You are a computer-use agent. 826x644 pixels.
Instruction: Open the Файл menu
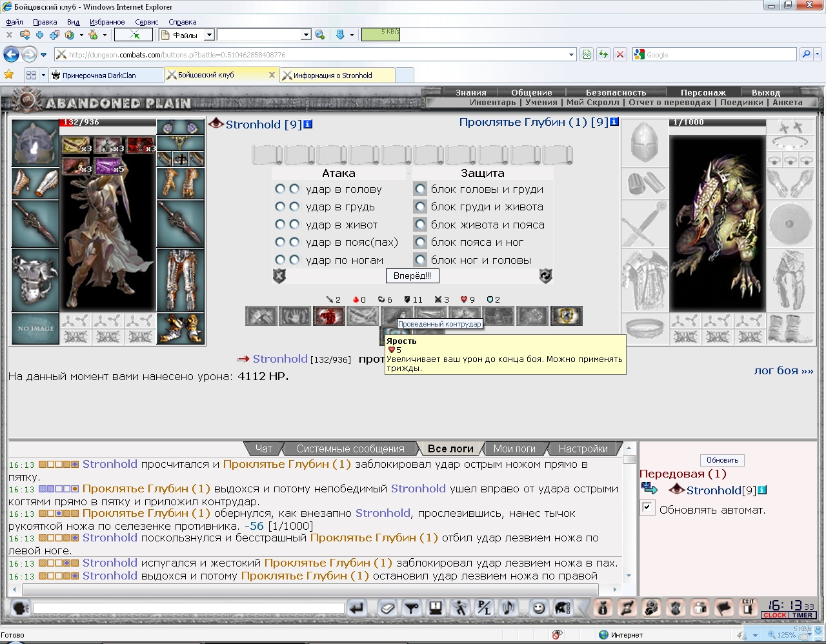pyautogui.click(x=14, y=22)
